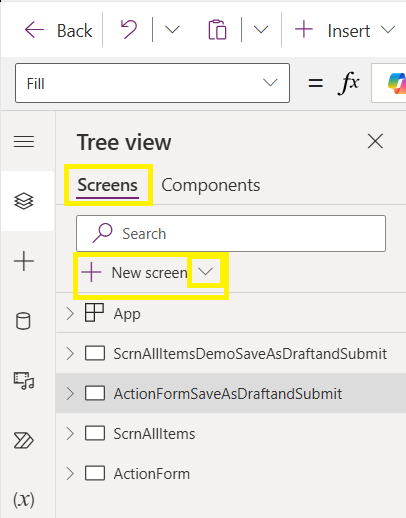The image size is (406, 518).
Task: Switch to the Components tab
Action: tap(211, 185)
